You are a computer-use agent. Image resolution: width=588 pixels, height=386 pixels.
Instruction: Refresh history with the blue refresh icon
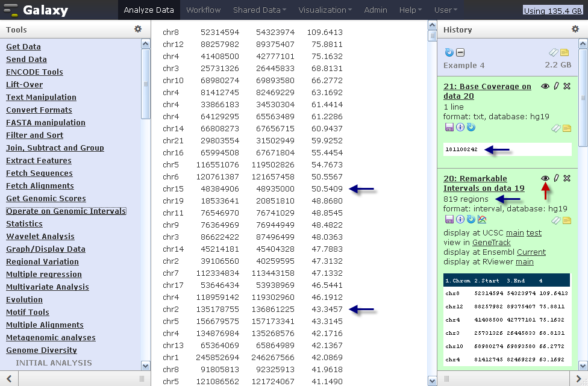pyautogui.click(x=449, y=52)
